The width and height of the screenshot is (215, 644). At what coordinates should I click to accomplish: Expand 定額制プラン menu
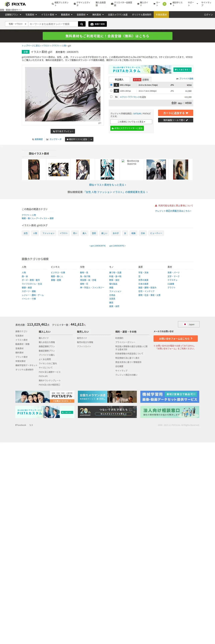pyautogui.click(x=13, y=15)
